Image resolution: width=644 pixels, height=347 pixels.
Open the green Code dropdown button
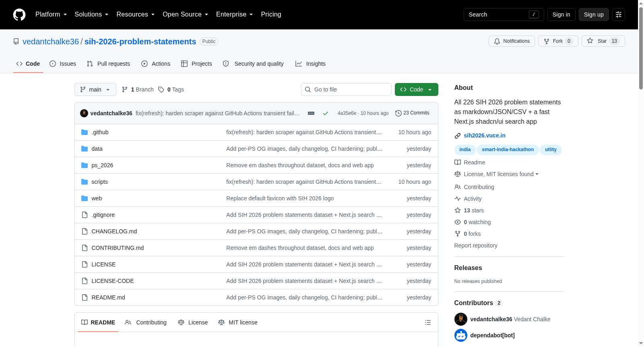point(417,89)
